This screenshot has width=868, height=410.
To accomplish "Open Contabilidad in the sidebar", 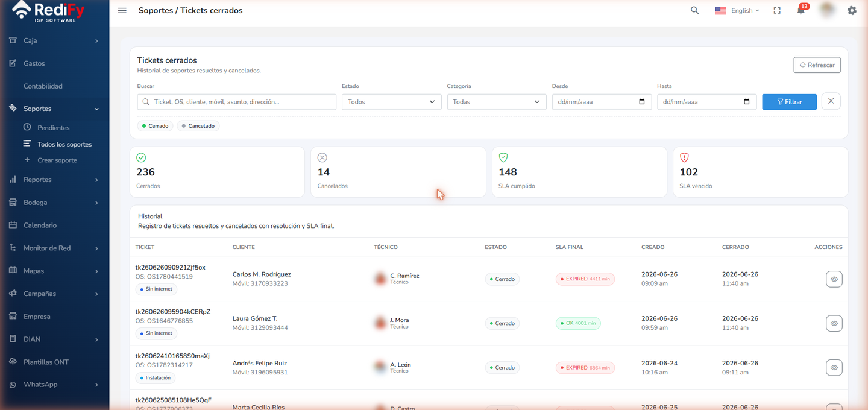I will pos(43,86).
